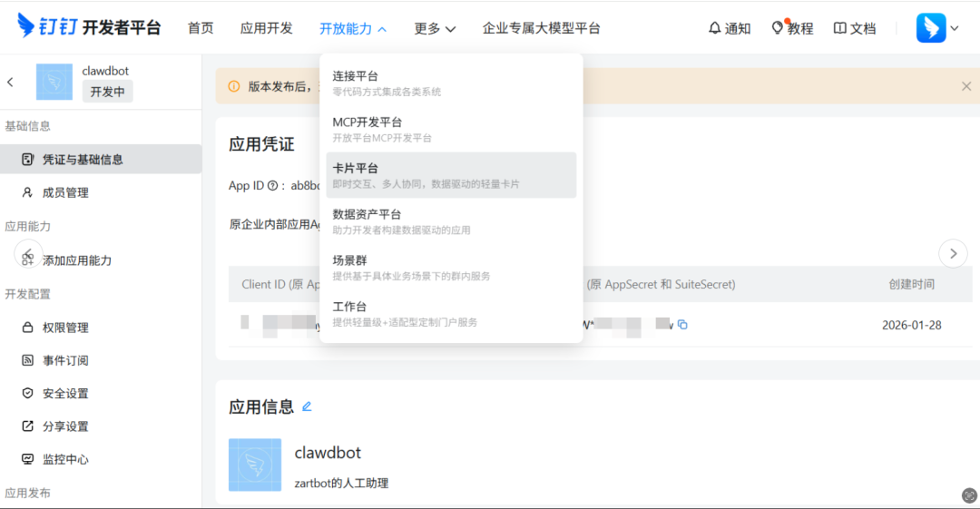Go to 首页 in the top nav
Image resolution: width=980 pixels, height=509 pixels.
[x=201, y=28]
